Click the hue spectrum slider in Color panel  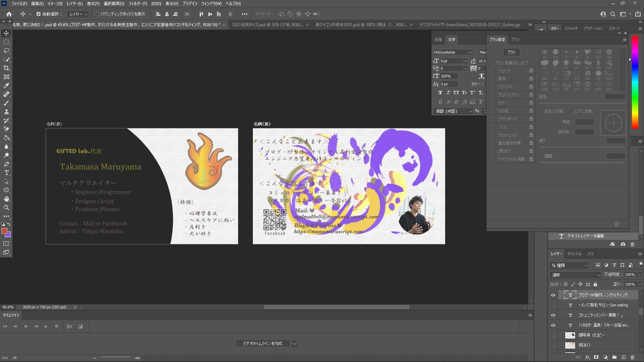point(635,82)
